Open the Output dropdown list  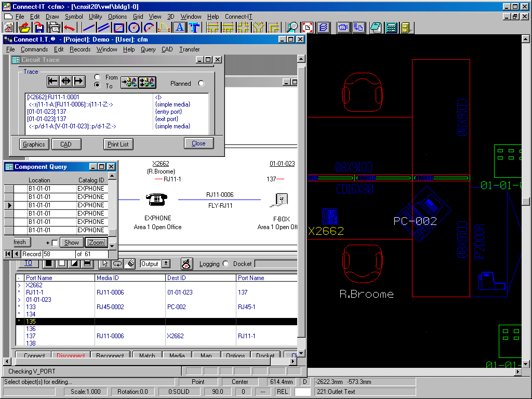(166, 264)
